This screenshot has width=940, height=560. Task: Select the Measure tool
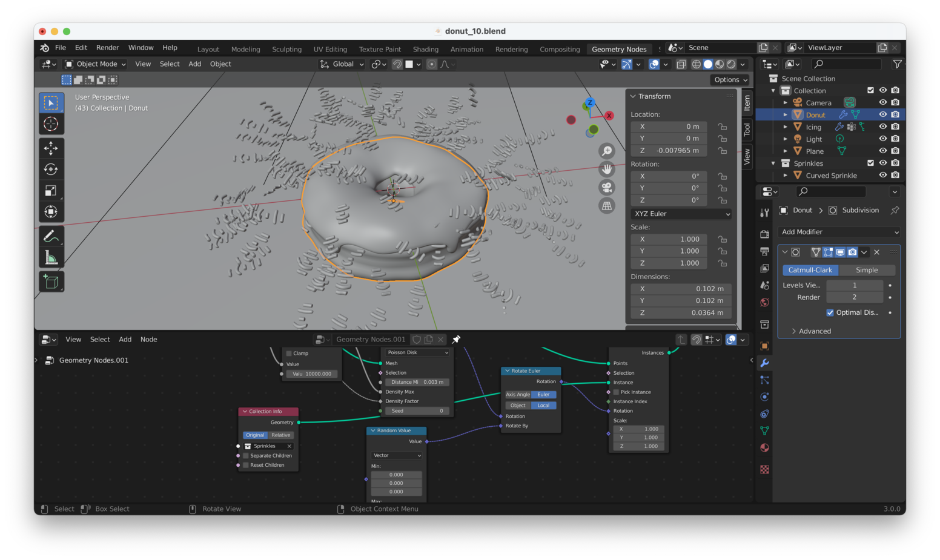coord(51,259)
